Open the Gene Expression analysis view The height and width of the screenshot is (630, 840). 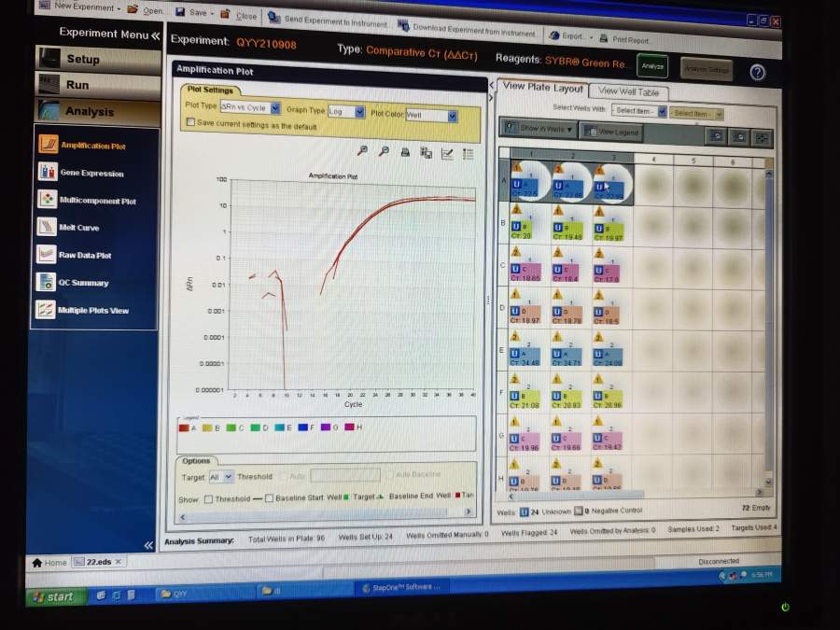pos(91,174)
